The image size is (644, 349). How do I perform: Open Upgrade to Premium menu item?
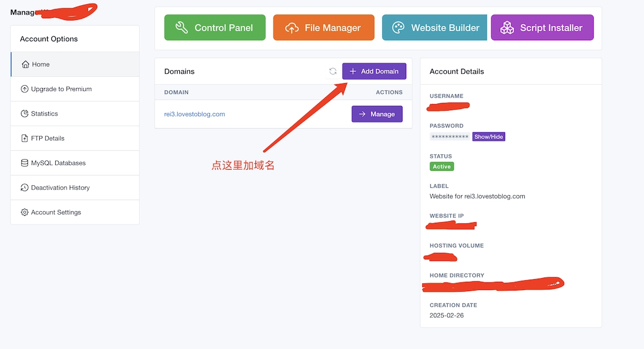click(x=61, y=89)
